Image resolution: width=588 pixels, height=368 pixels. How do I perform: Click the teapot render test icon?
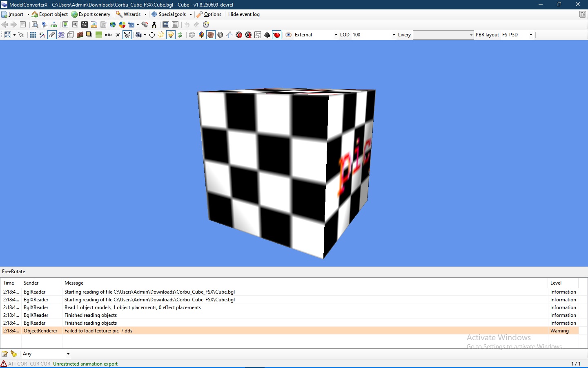click(277, 35)
